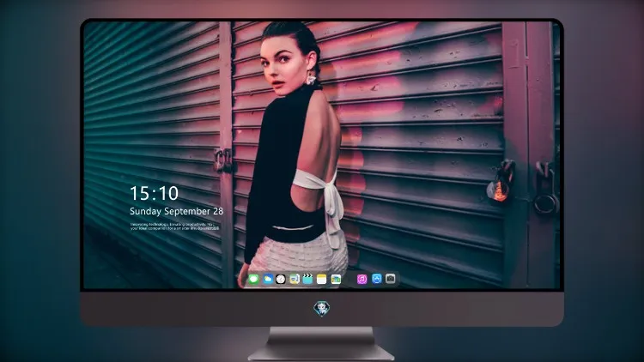Open the yellow Notes app in dock
Screen dimensions: 644x362
click(322, 279)
